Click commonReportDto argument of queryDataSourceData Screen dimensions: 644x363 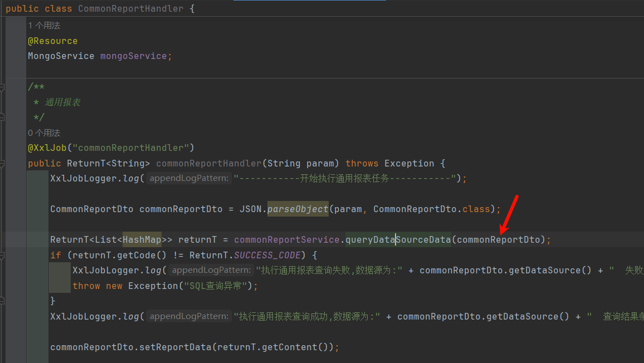pos(498,239)
